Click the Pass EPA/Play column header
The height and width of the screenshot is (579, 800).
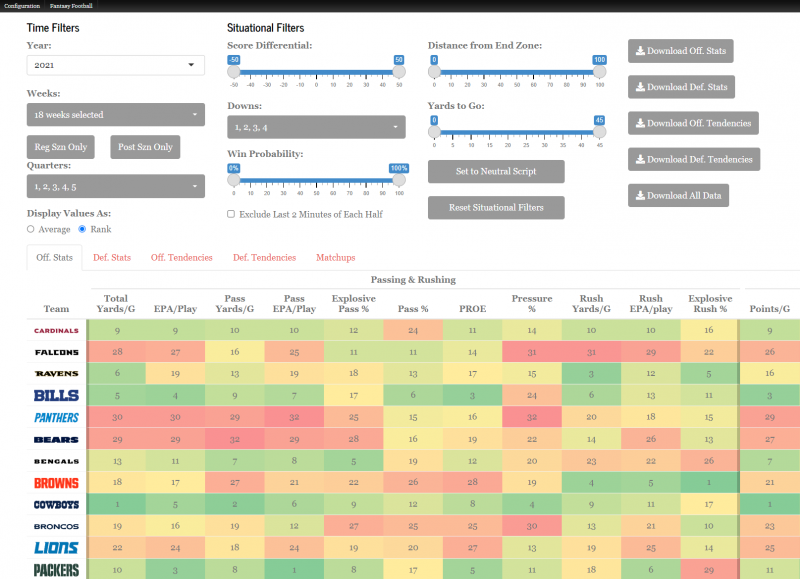click(294, 304)
